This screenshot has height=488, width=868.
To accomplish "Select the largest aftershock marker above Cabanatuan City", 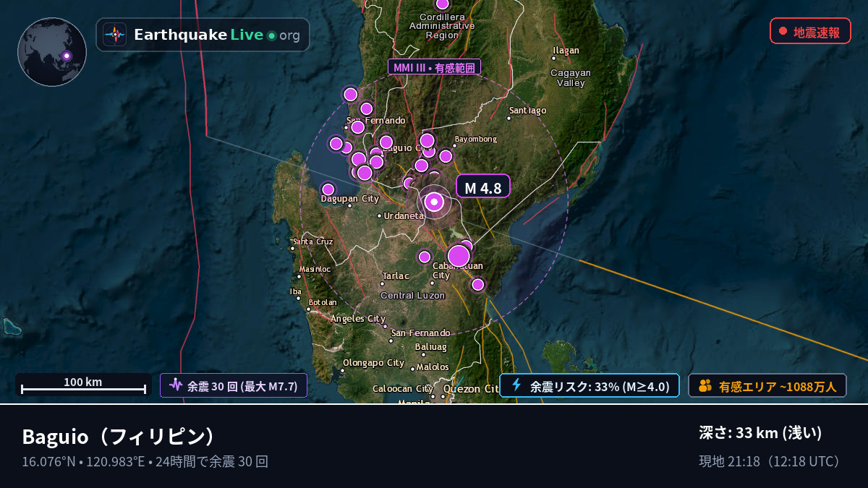I will 459,256.
